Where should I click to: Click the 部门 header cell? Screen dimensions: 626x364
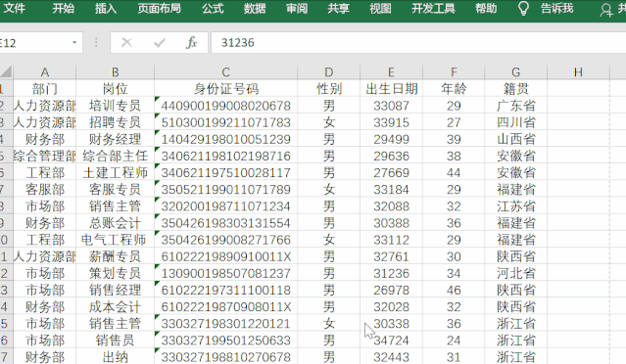pos(45,88)
